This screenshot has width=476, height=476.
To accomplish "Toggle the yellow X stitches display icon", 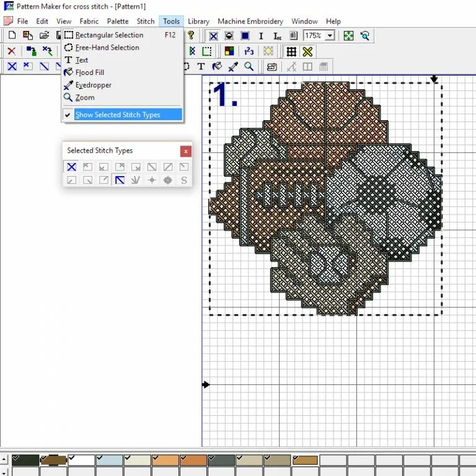I will pyautogui.click(x=307, y=51).
